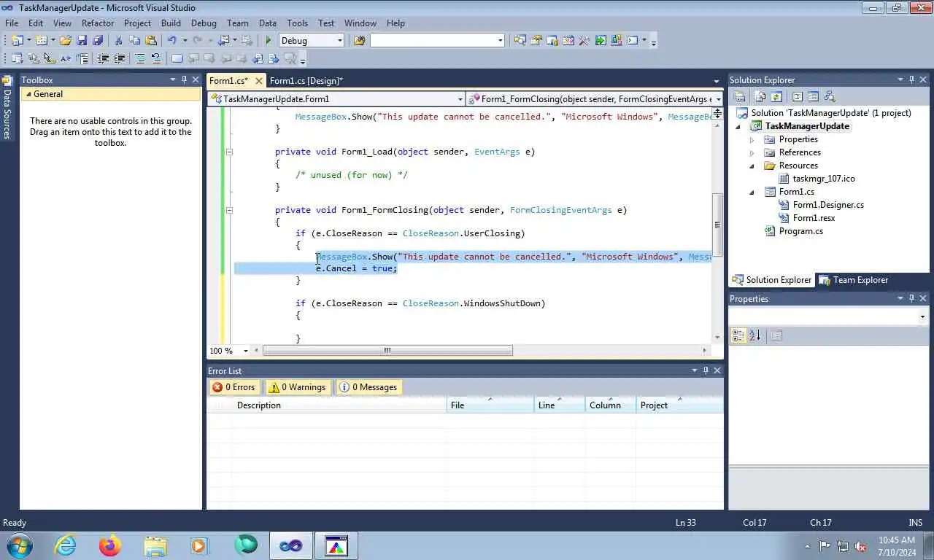Sort Error List by Line column
934x560 pixels.
pos(560,405)
